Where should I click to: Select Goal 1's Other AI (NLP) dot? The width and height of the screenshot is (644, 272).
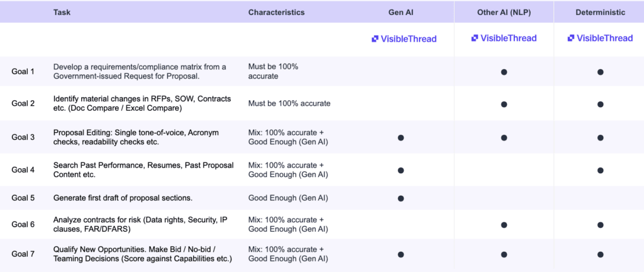tap(504, 72)
